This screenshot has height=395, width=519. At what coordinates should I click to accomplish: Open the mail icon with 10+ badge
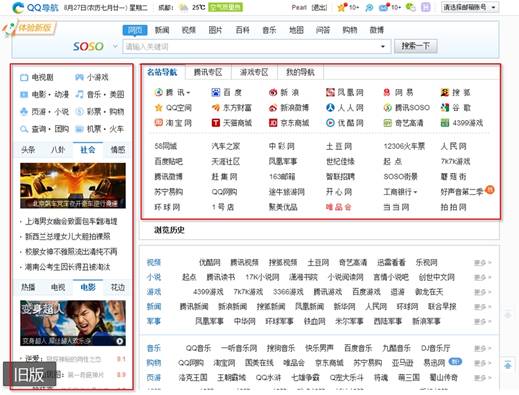(x=383, y=7)
